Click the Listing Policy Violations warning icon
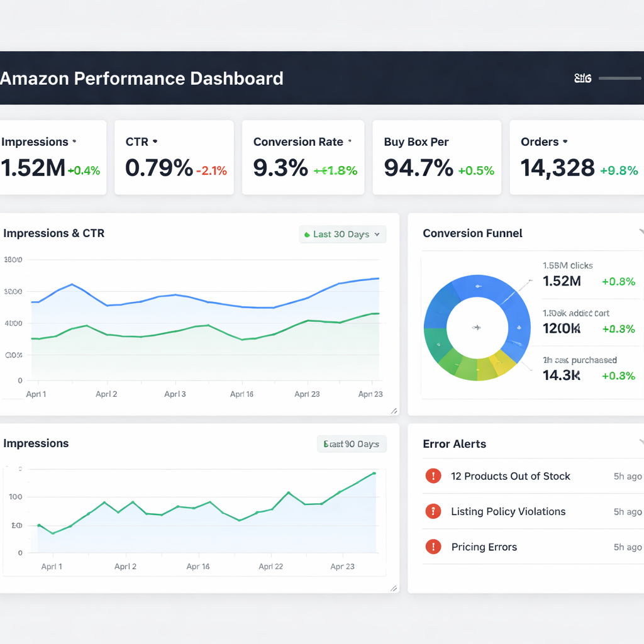Image resolution: width=644 pixels, height=644 pixels. click(x=433, y=511)
